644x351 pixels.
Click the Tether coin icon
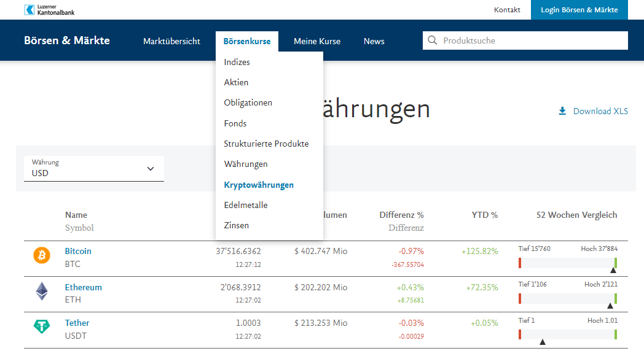point(42,326)
